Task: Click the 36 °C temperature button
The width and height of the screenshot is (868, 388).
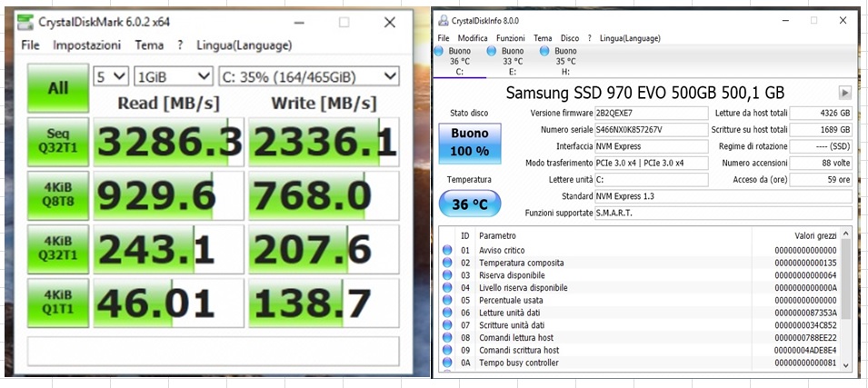Action: [469, 204]
